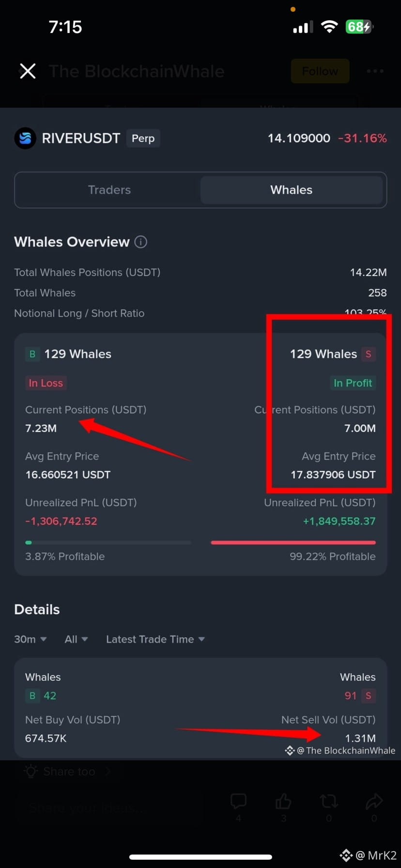Tap the share arrow icon

point(374,802)
